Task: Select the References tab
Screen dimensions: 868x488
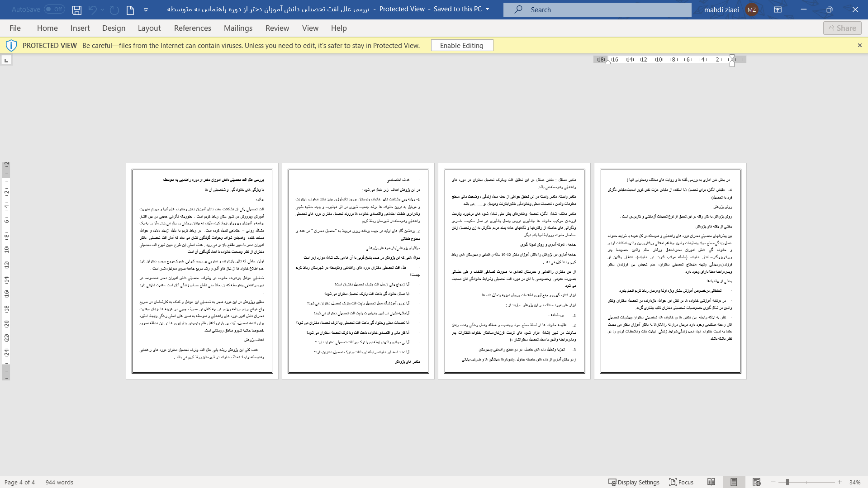Action: (x=193, y=28)
